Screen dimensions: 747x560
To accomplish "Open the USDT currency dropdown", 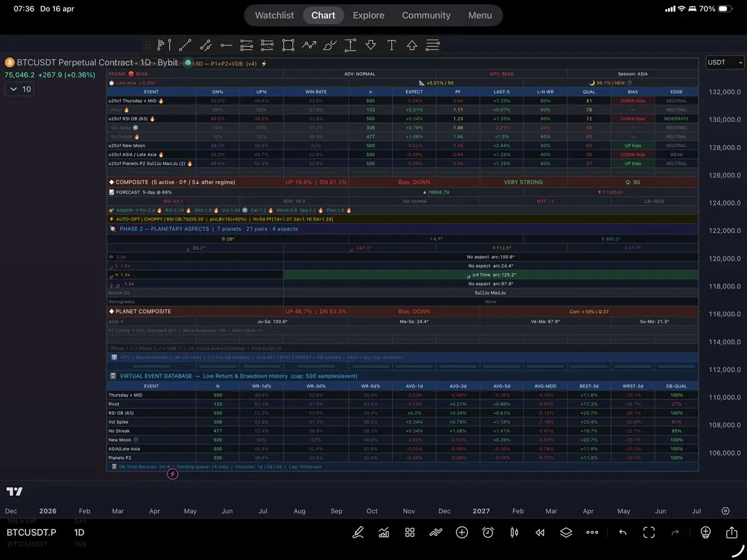I will tap(725, 62).
